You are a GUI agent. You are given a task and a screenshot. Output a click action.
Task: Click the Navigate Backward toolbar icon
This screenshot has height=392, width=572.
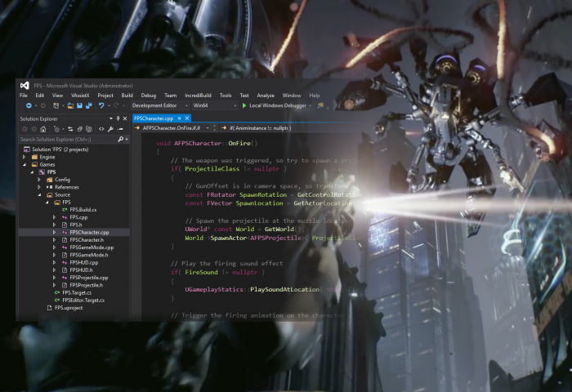click(x=29, y=105)
